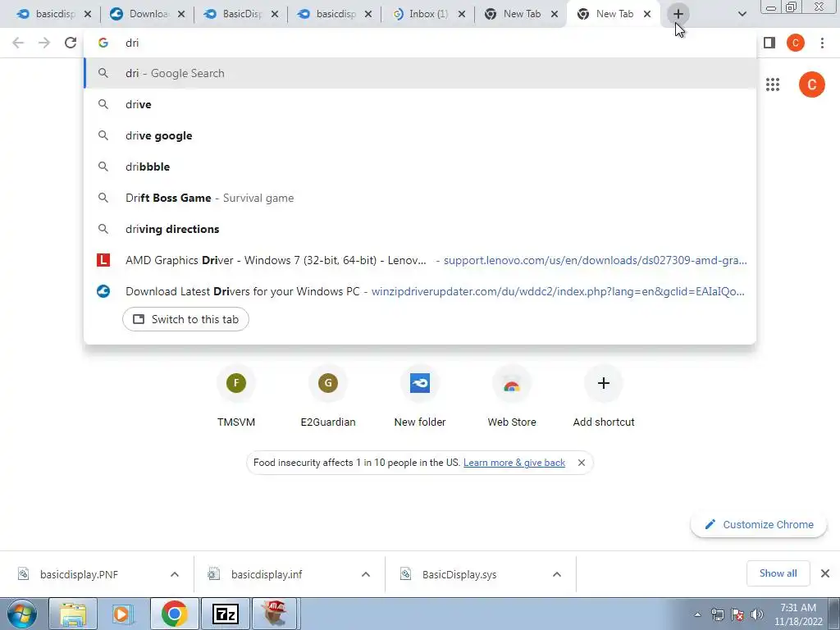Open the TMSVM shortcut

pyautogui.click(x=236, y=396)
